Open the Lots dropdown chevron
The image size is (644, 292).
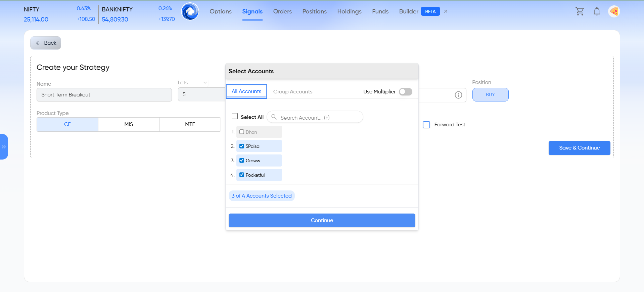[205, 83]
